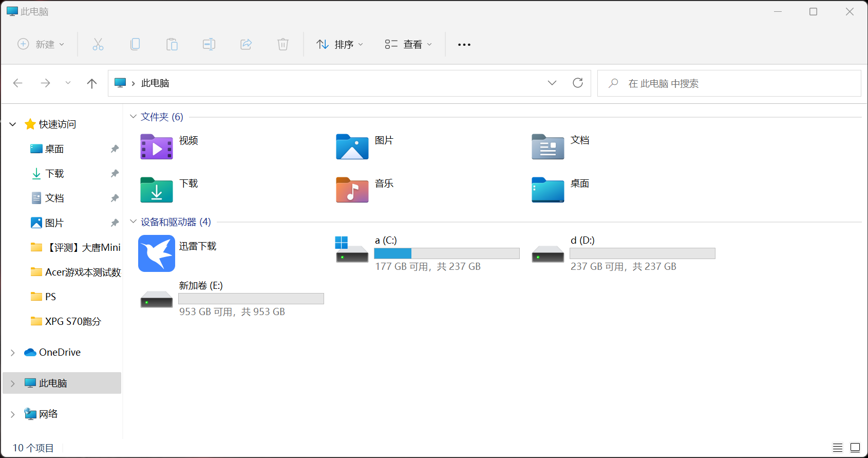This screenshot has width=868, height=458.
Task: Unpin 桌面 using its pin icon
Action: coord(115,149)
